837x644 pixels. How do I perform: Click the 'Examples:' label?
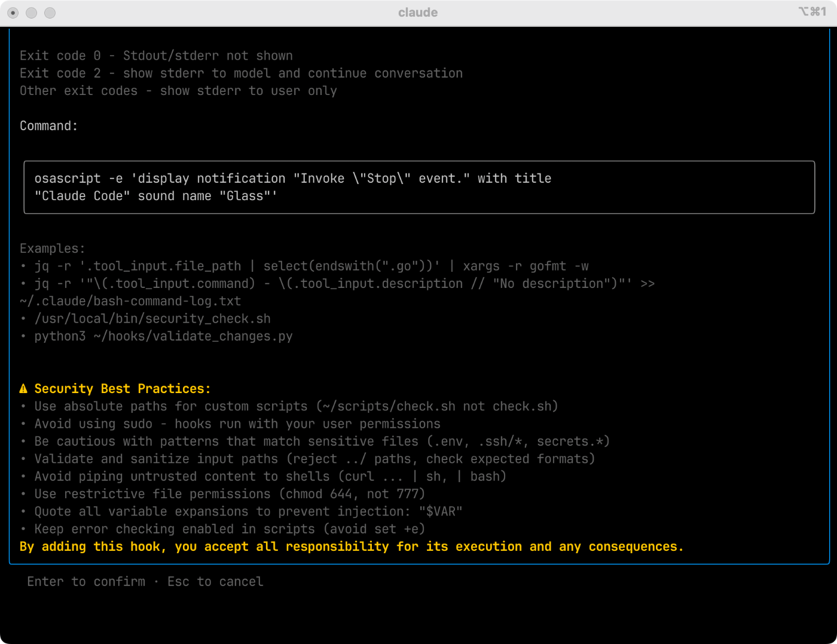[x=53, y=249]
